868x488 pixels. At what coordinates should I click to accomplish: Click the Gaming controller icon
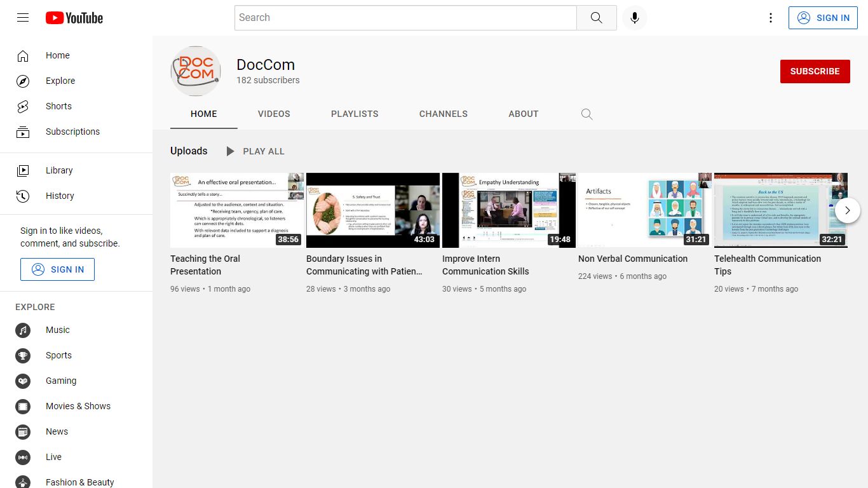click(23, 381)
